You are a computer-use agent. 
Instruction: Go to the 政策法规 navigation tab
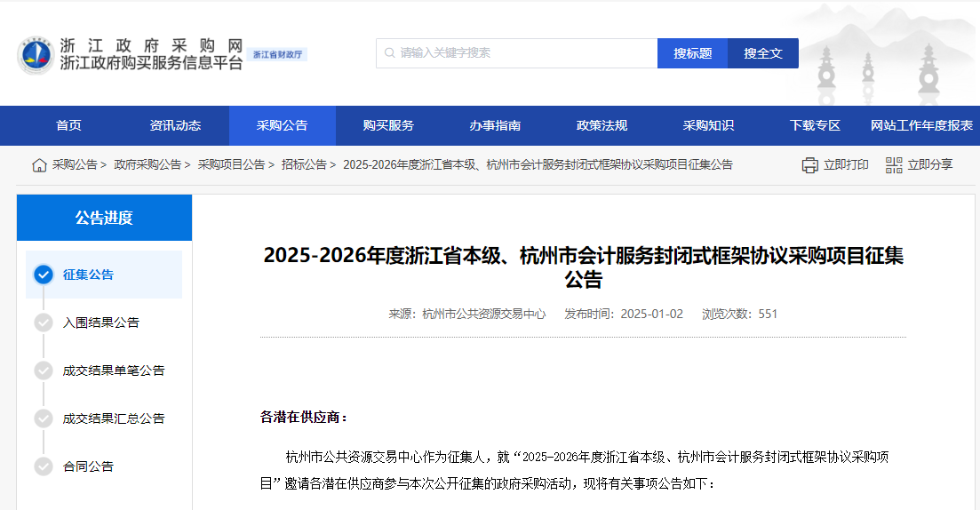coord(602,125)
